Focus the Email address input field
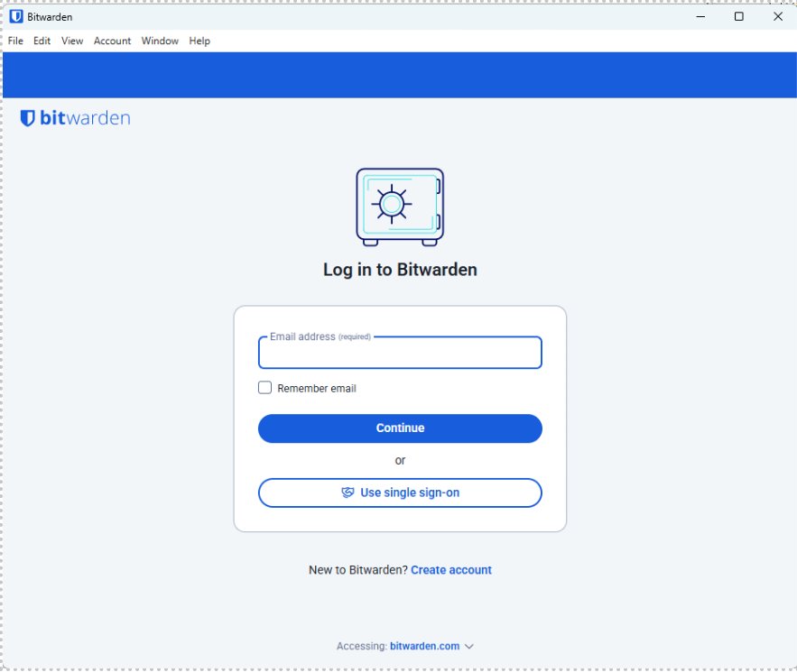Image resolution: width=797 pixels, height=672 pixels. [x=400, y=353]
